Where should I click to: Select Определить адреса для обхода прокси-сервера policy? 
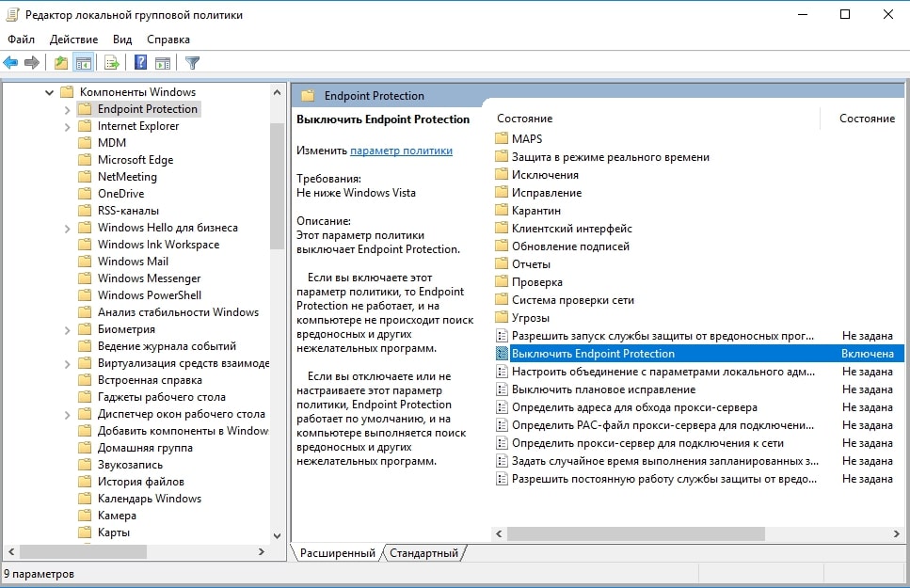(x=634, y=407)
